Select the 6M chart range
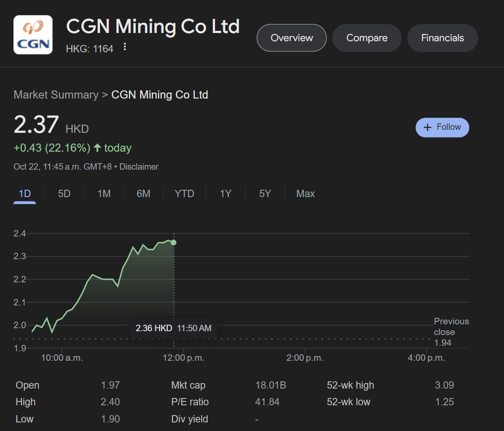 click(143, 194)
